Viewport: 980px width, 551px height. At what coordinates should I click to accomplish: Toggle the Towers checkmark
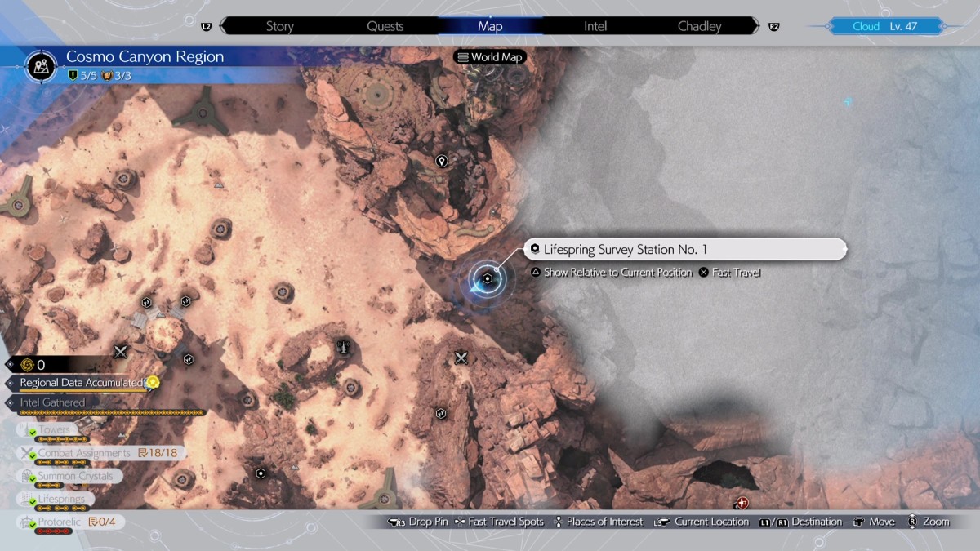pyautogui.click(x=33, y=433)
